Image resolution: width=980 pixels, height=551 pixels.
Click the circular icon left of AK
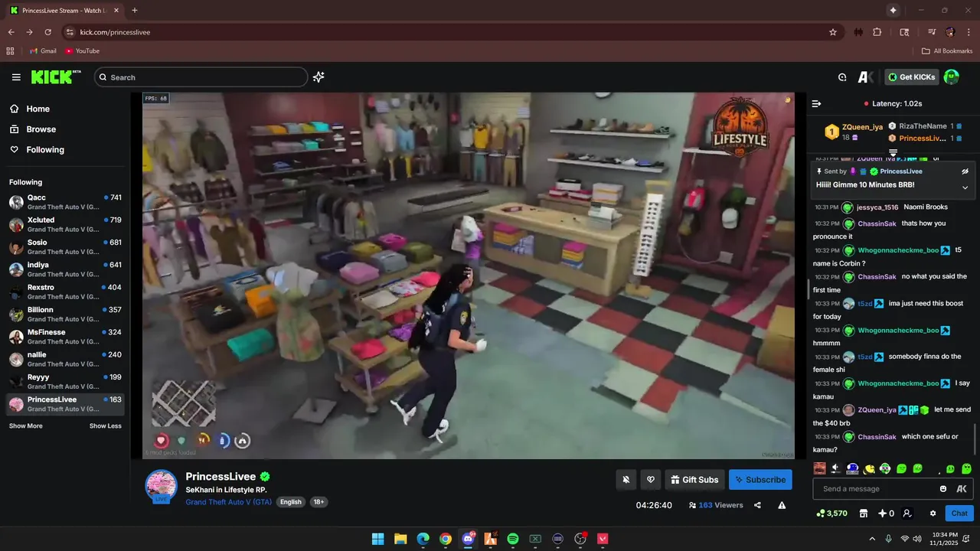[842, 77]
